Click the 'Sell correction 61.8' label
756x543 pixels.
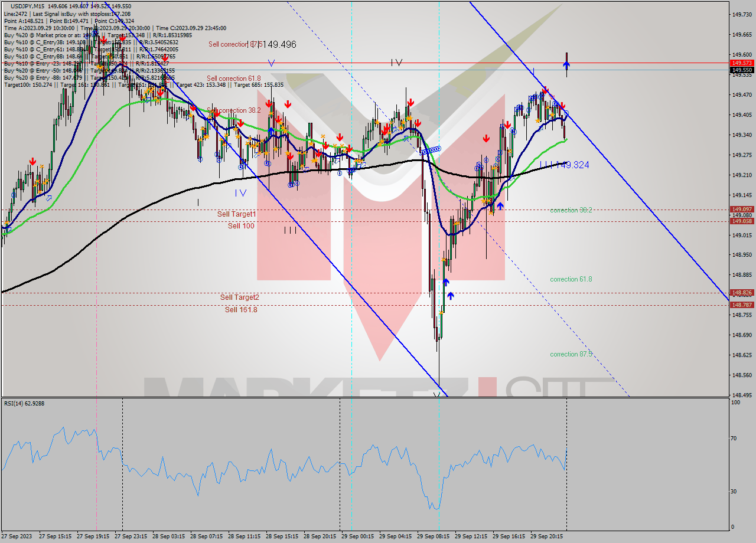234,78
